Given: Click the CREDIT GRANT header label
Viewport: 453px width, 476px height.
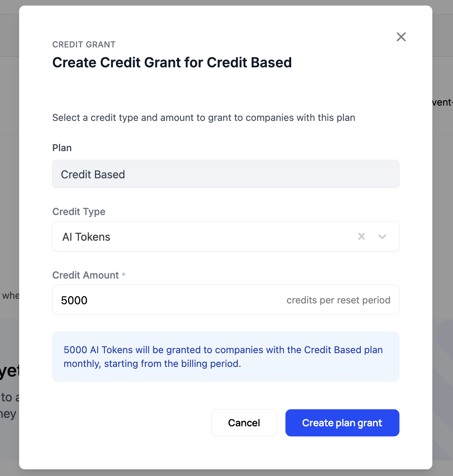Looking at the screenshot, I should 83,44.
